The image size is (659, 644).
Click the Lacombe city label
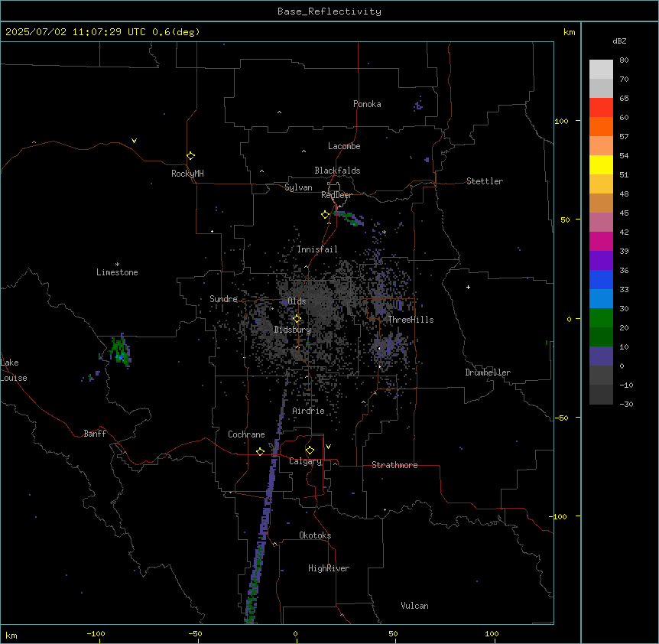[344, 146]
